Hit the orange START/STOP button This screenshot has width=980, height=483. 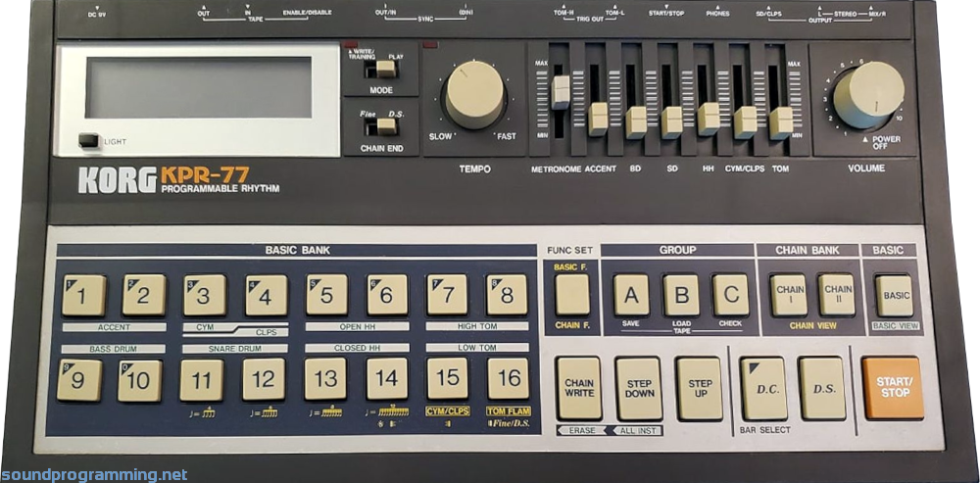893,388
